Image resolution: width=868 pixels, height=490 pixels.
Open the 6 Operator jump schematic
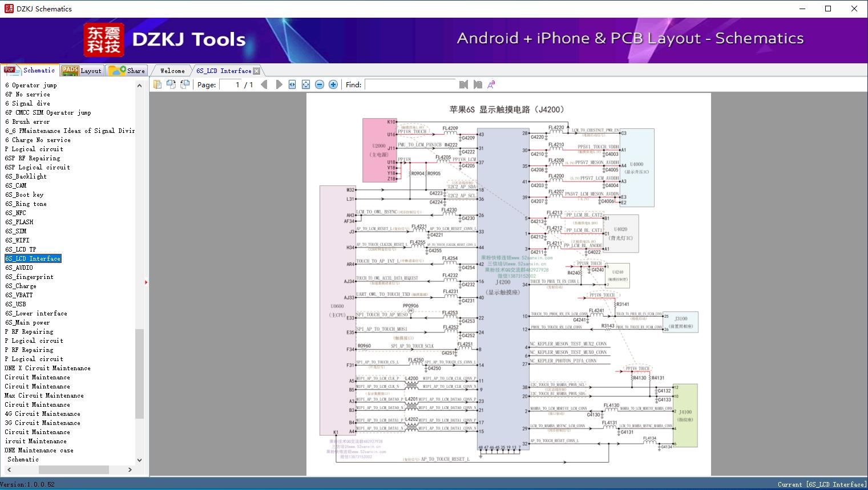[x=31, y=85]
